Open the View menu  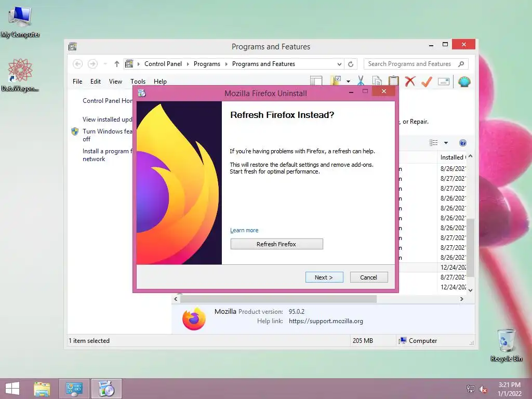tap(115, 82)
